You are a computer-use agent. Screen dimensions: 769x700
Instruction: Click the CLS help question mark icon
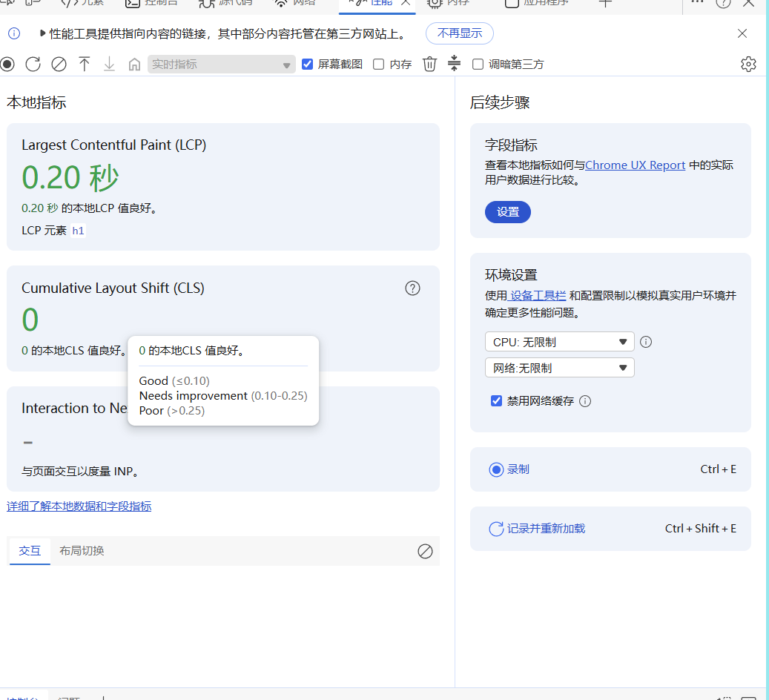(413, 288)
